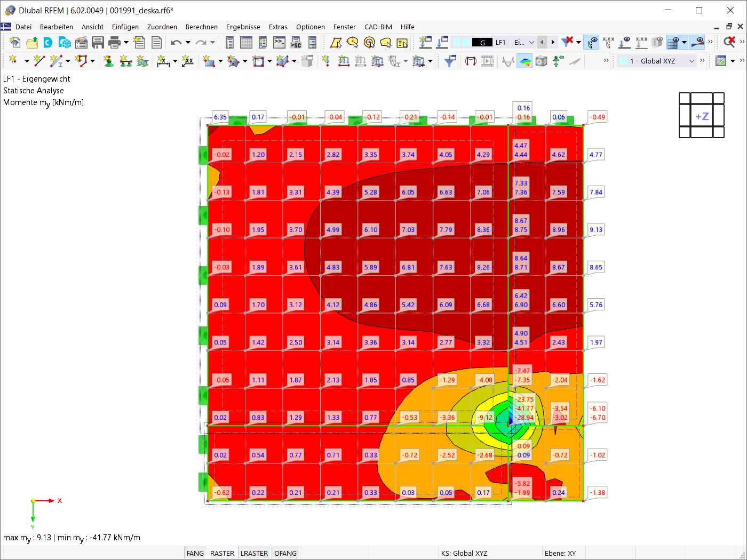
Task: Go to next load case arrow
Action: (x=553, y=42)
